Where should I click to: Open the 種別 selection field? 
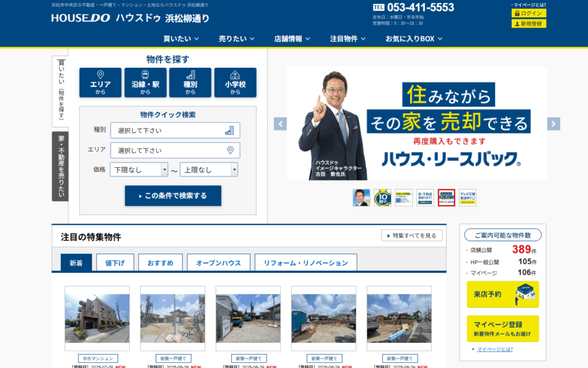click(175, 131)
